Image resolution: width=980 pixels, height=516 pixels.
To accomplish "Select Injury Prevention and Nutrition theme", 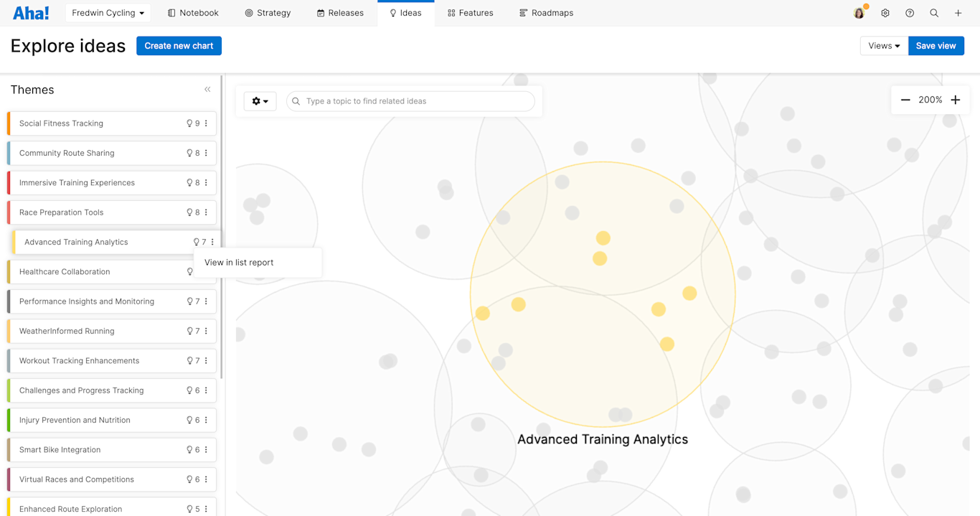I will (112, 420).
